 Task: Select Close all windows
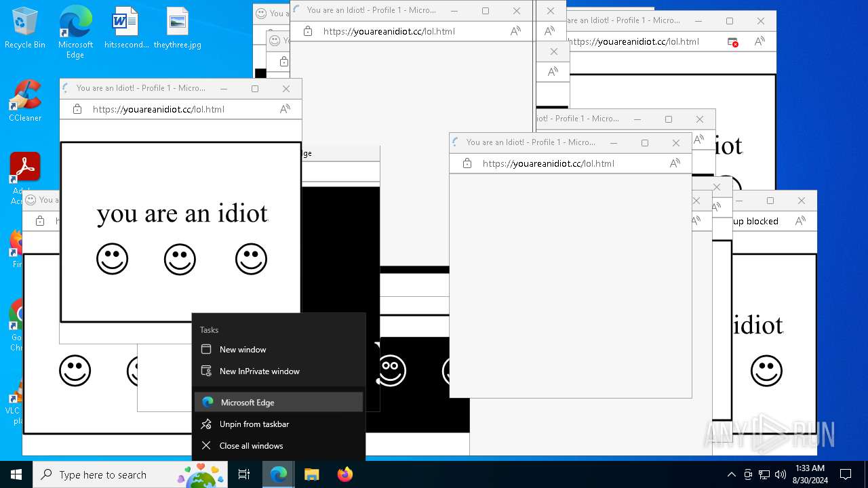279,446
